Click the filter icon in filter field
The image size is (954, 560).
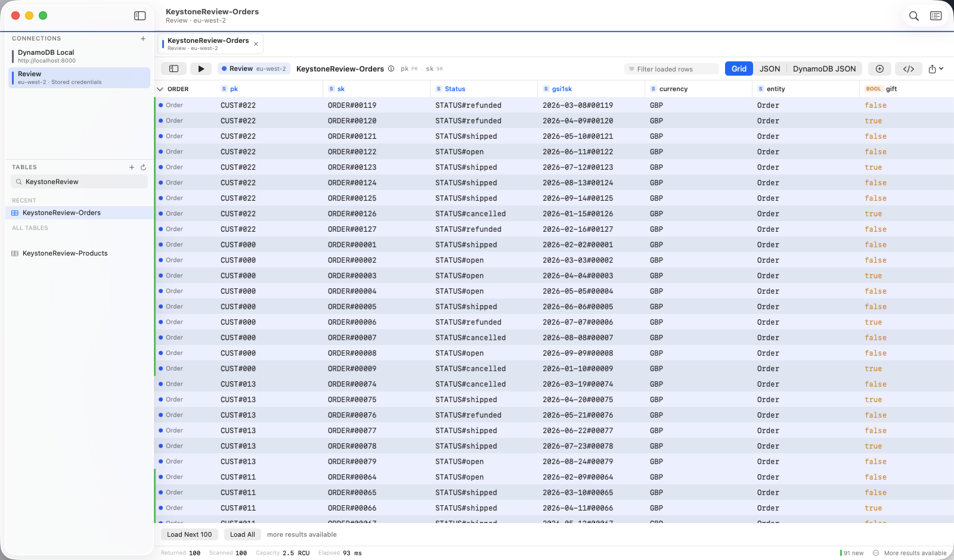631,69
